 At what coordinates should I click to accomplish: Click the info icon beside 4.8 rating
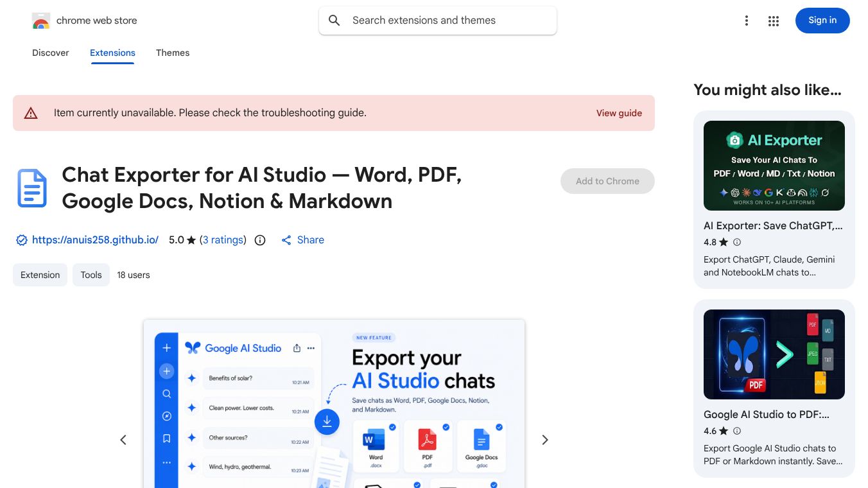coord(737,242)
